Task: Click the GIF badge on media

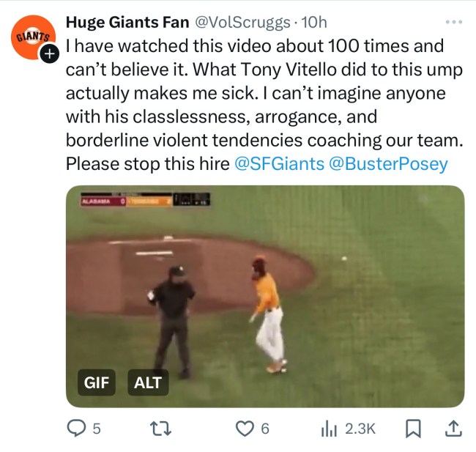Action: coord(97,382)
